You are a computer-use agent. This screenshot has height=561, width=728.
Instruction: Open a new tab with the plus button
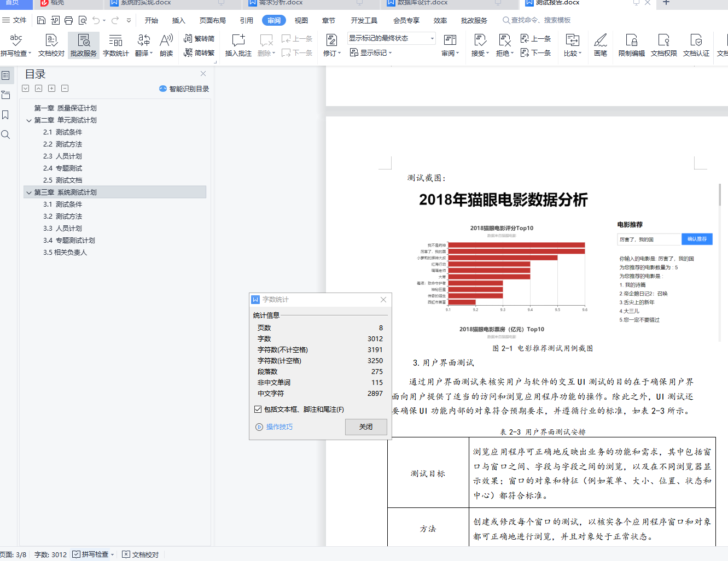coord(666,3)
